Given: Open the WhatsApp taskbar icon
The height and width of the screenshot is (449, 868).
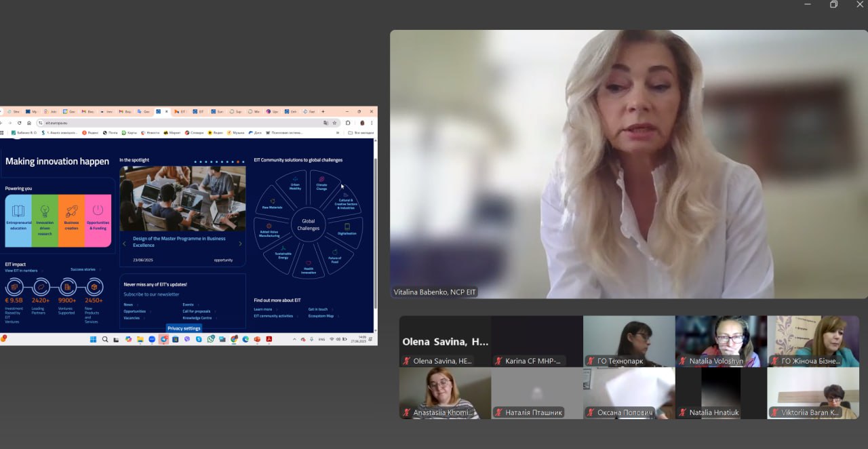Looking at the screenshot, I should (211, 339).
